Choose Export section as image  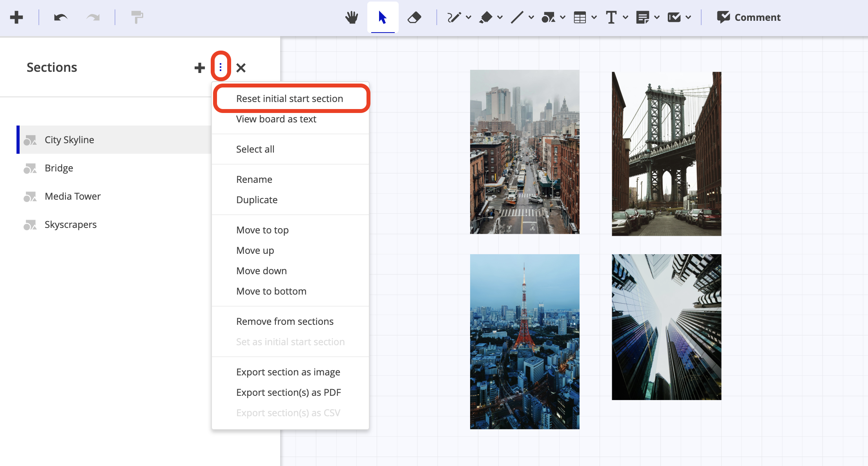point(288,372)
